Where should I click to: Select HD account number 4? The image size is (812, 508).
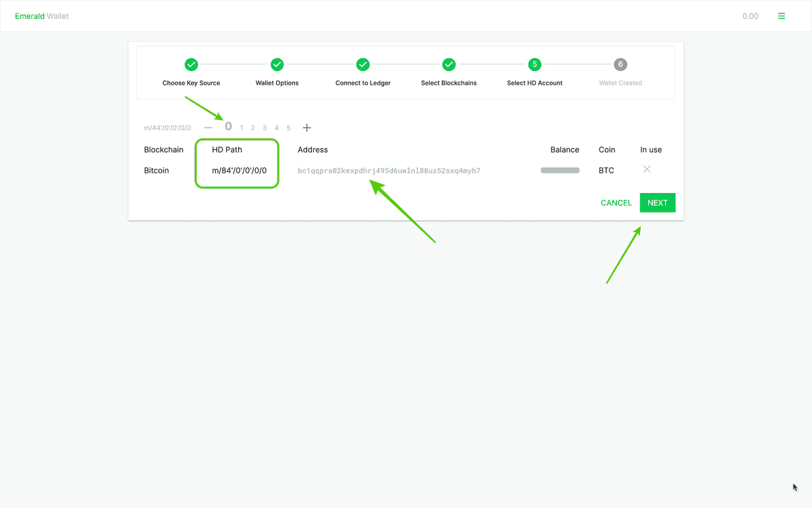tap(277, 128)
